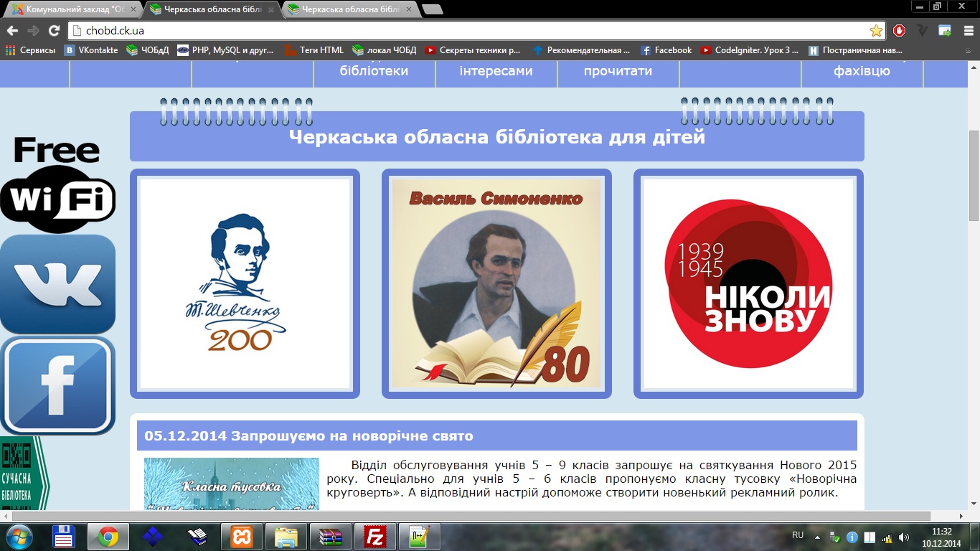Open news "Запрошуємо на новорічне свято"
The height and width of the screenshot is (551, 980).
click(308, 436)
